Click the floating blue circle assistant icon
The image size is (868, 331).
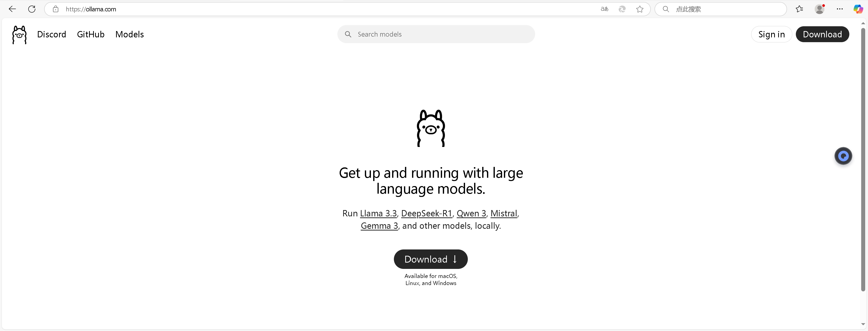843,156
